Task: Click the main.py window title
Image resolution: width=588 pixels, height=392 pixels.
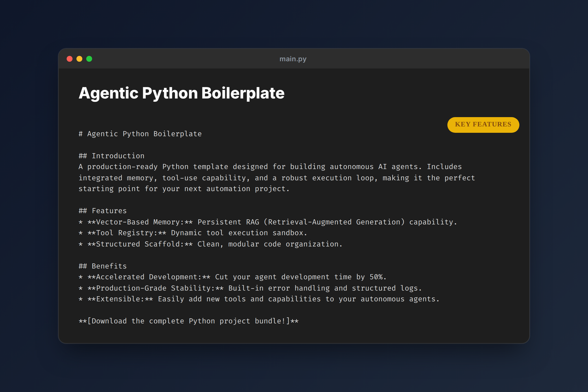Action: (x=293, y=59)
